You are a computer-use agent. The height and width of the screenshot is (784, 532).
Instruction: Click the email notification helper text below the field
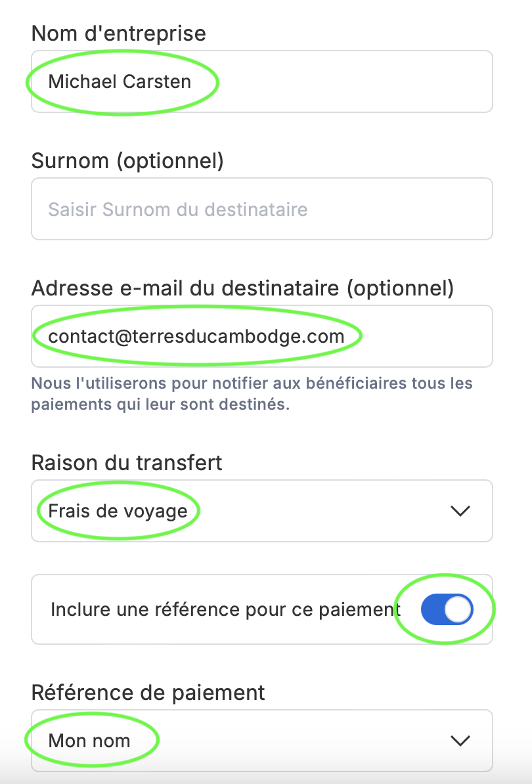click(x=252, y=393)
